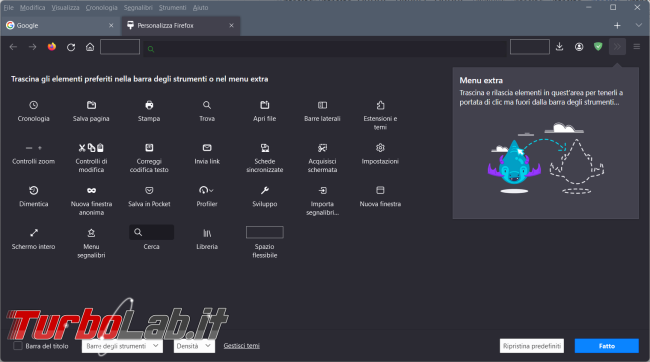Open the Densità dropdown
Viewport: 650px width, 362px height.
click(x=194, y=345)
